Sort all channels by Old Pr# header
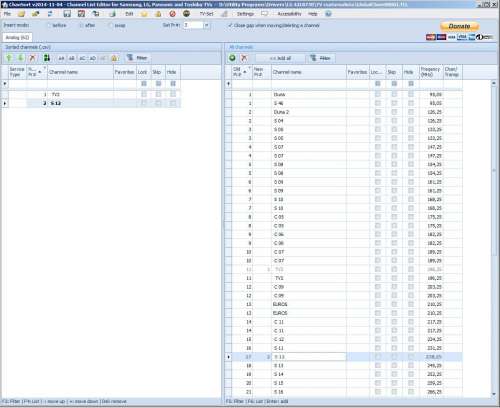Screen dimensions: 500x408 click(x=242, y=72)
